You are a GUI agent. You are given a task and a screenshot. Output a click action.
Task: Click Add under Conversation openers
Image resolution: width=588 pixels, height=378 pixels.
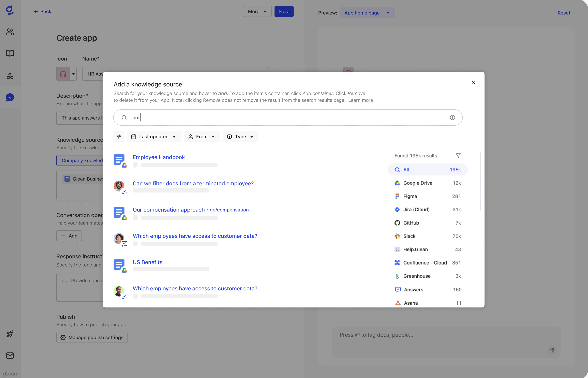click(x=69, y=236)
